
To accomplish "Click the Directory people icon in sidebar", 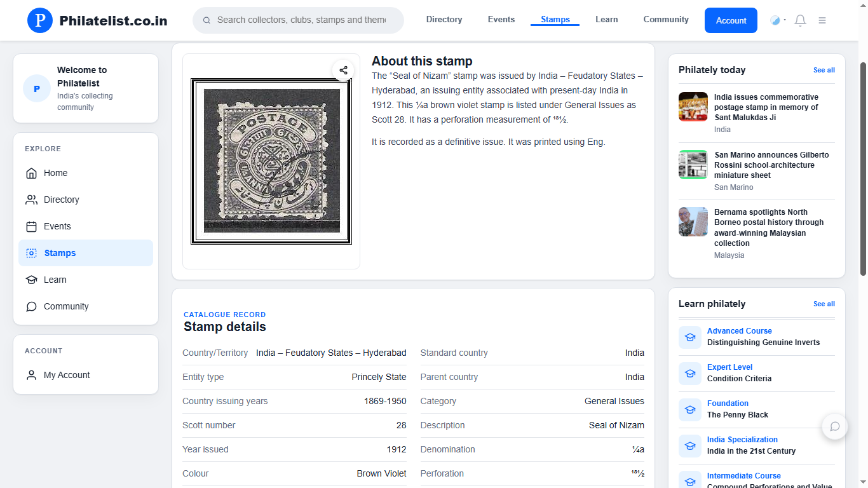I will pyautogui.click(x=31, y=200).
